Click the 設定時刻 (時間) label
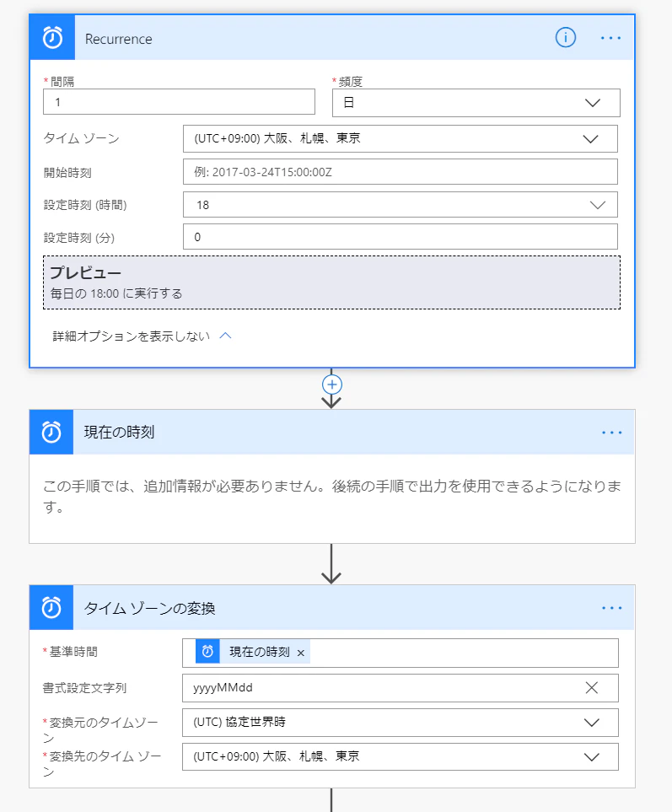672x812 pixels. [85, 205]
